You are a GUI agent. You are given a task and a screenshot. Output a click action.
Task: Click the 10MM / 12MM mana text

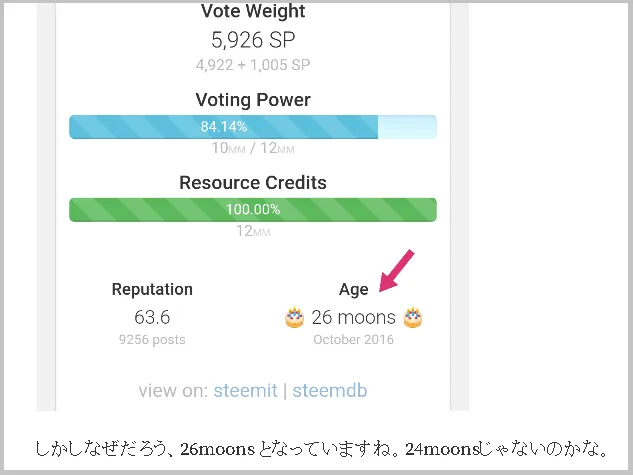253,148
